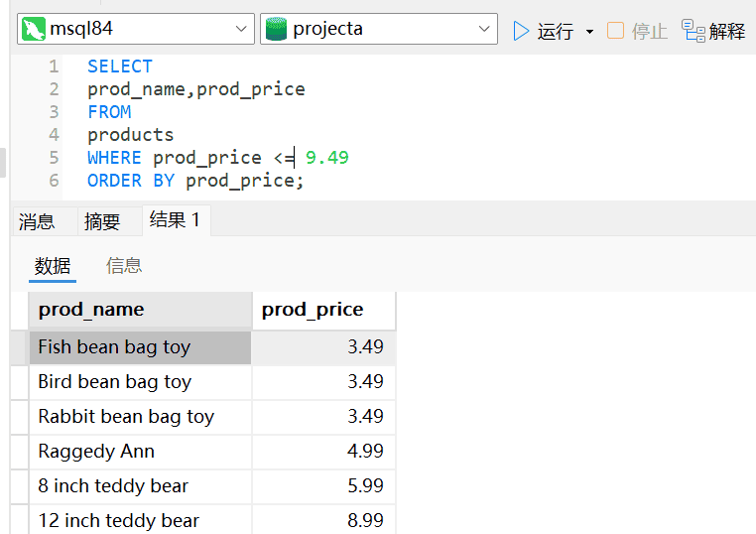Select the Rabbit bean bag toy cell
This screenshot has height=534, width=756.
point(140,417)
